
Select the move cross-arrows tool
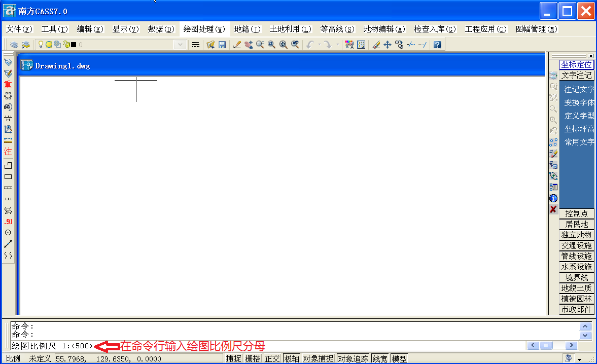(x=387, y=45)
